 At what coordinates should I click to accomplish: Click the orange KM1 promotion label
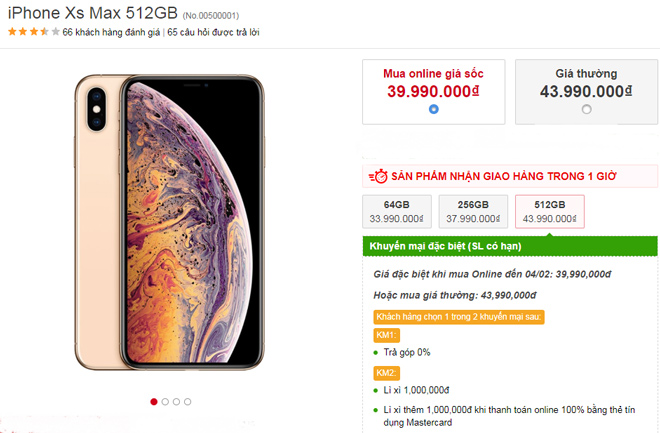click(x=387, y=335)
